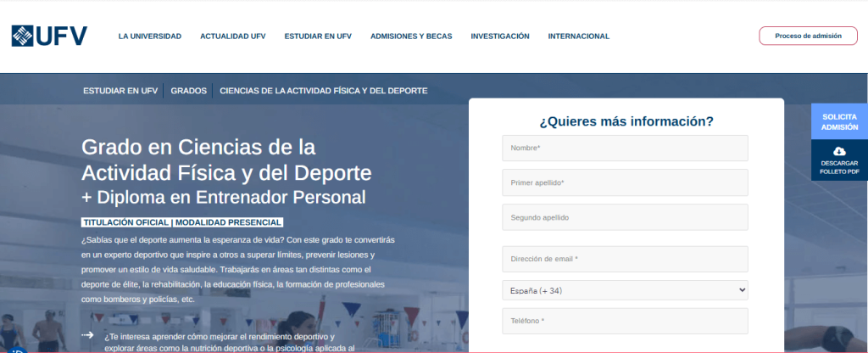Open the España (+ 34) country code dropdown
Viewport: 868px width, 353px height.
click(625, 290)
